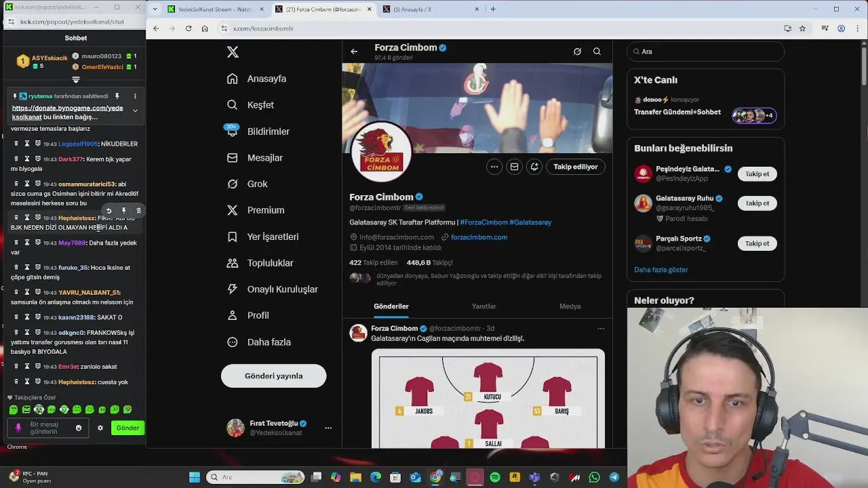
Task: Open more options on Forza Cimbom profile
Action: click(x=494, y=167)
